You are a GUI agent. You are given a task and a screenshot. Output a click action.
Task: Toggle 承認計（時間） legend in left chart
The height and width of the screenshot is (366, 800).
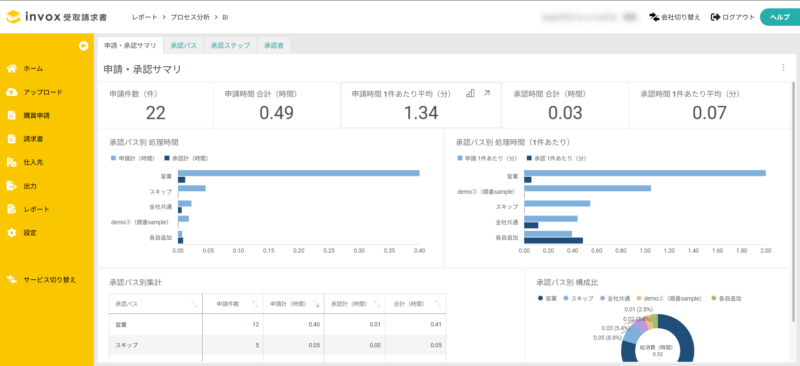186,158
